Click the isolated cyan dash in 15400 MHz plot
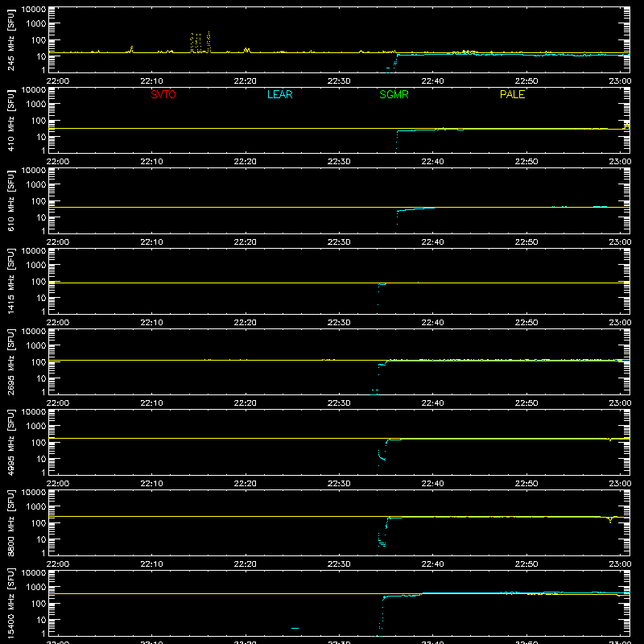 coord(295,628)
